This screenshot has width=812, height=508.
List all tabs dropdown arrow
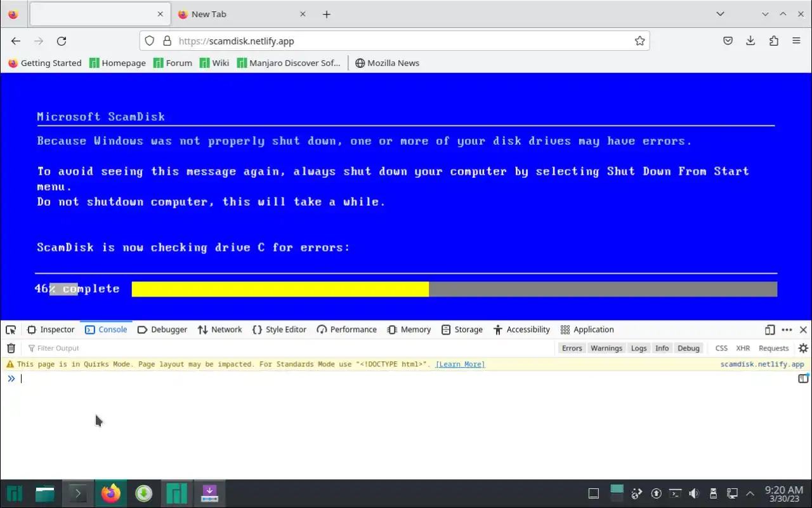point(720,14)
